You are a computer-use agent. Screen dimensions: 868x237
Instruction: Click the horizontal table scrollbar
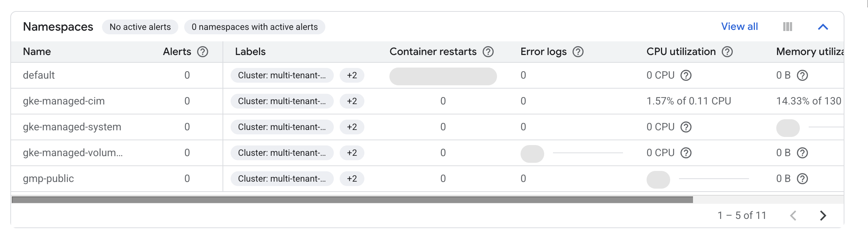point(352,200)
